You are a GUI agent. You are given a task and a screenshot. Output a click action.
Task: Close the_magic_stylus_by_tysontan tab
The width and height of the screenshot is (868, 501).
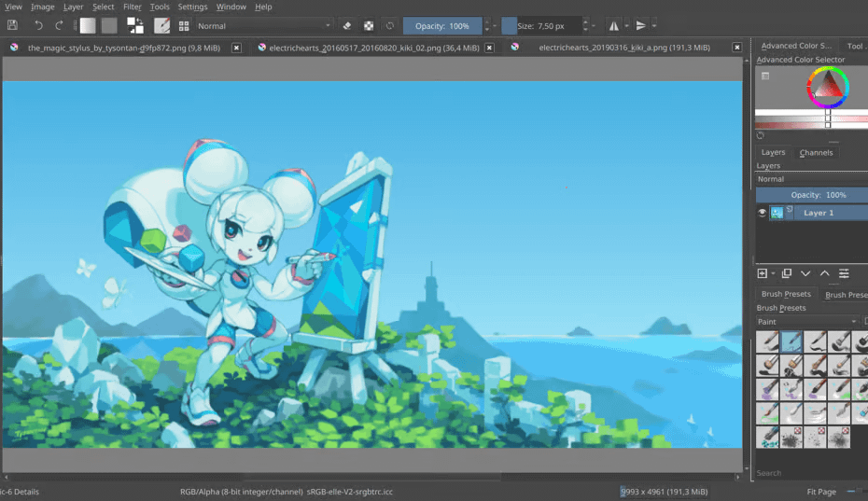(x=236, y=48)
